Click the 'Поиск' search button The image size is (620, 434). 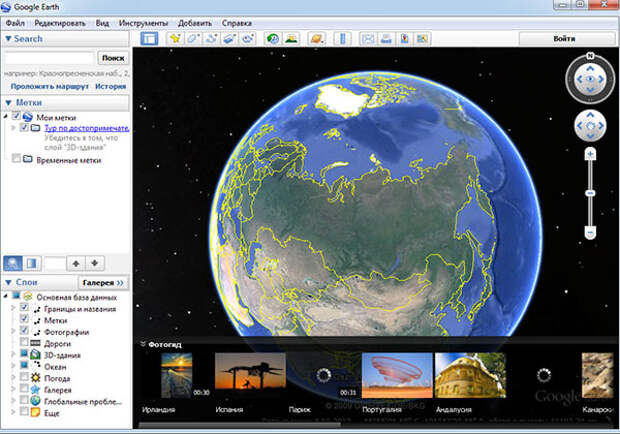[x=113, y=58]
